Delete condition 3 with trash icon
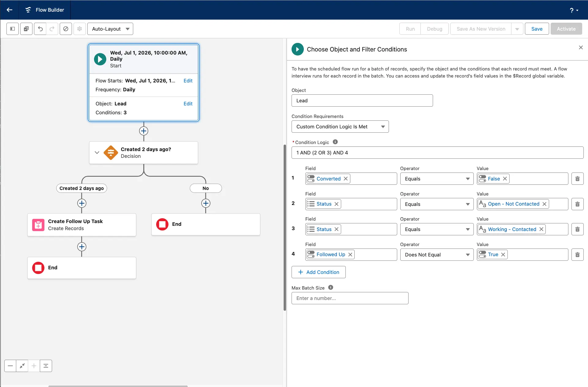 [x=577, y=229]
